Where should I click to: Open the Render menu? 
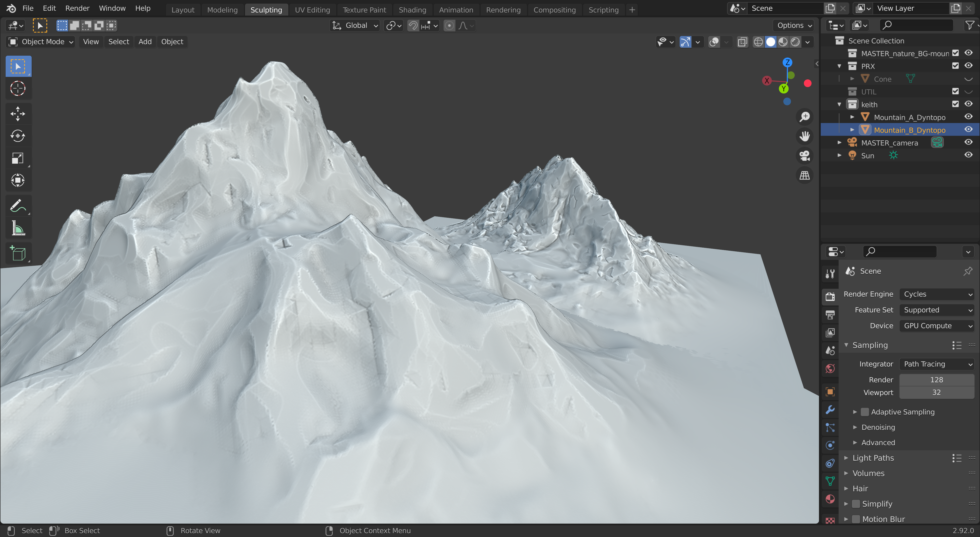(x=77, y=8)
